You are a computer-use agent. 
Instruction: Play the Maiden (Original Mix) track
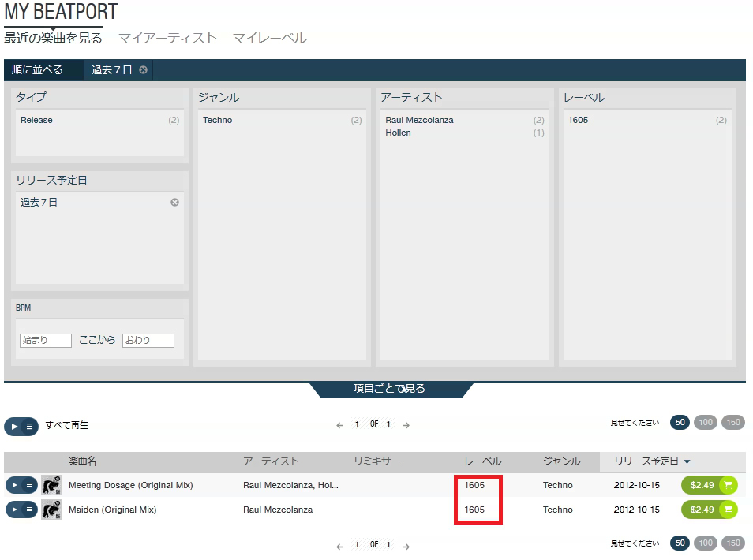coord(14,510)
